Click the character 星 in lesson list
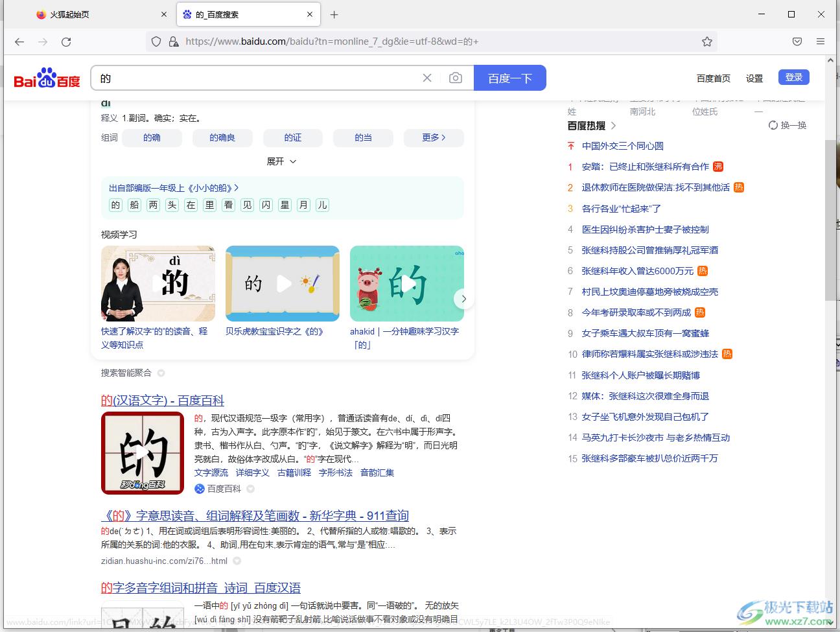 [285, 205]
